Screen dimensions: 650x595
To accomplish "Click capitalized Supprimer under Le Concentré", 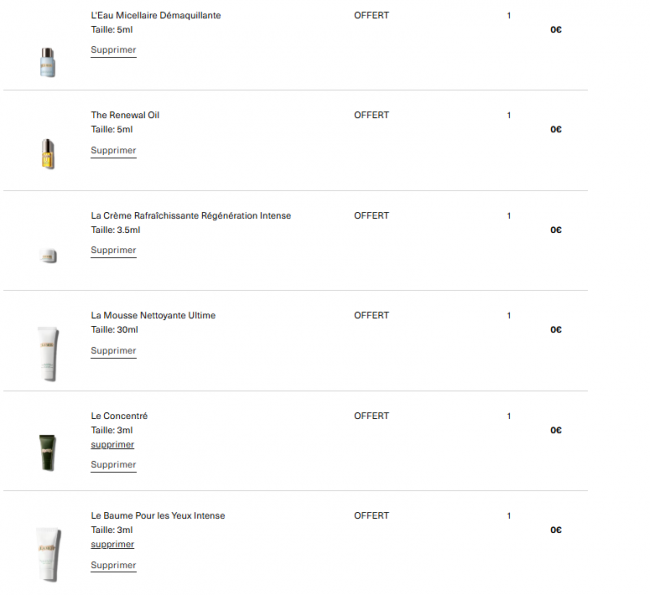I will coord(113,465).
